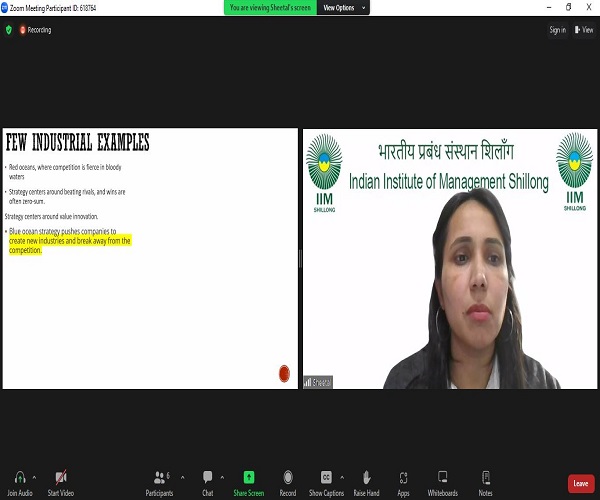Click 'Indian Institute of Management Shillong' text

(x=448, y=182)
